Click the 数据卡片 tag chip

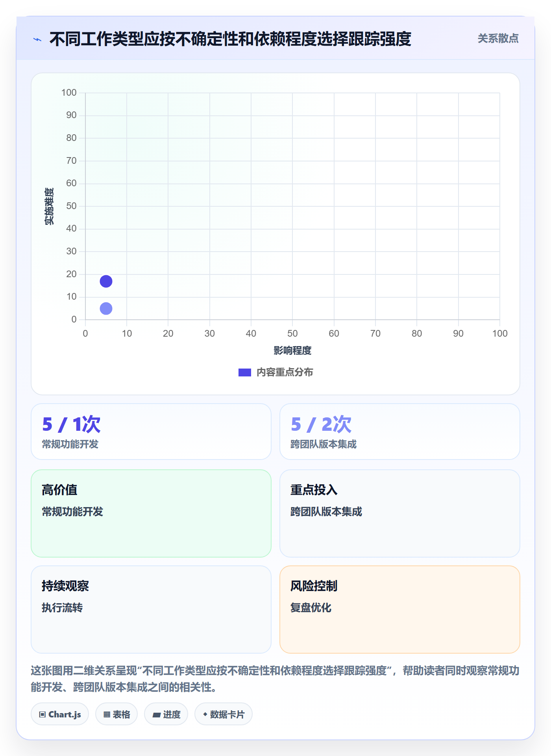(x=224, y=714)
